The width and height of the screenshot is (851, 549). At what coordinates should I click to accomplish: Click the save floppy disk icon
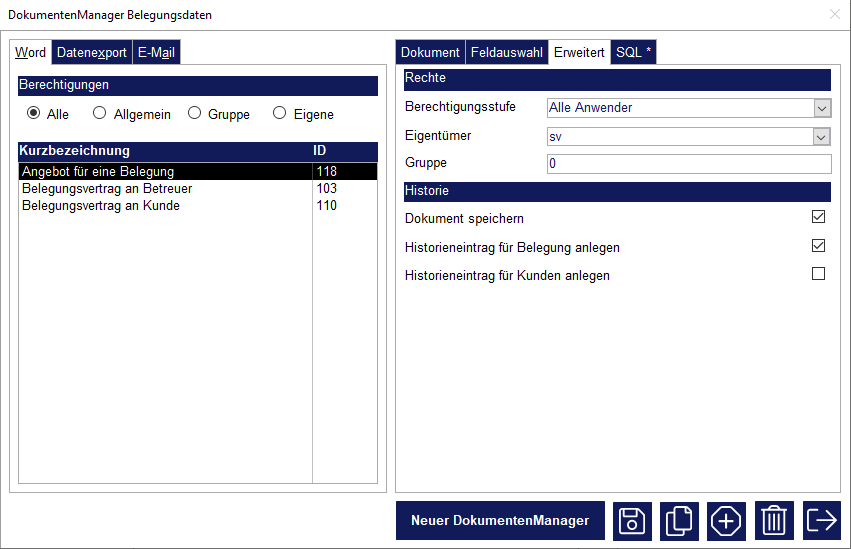(x=632, y=521)
